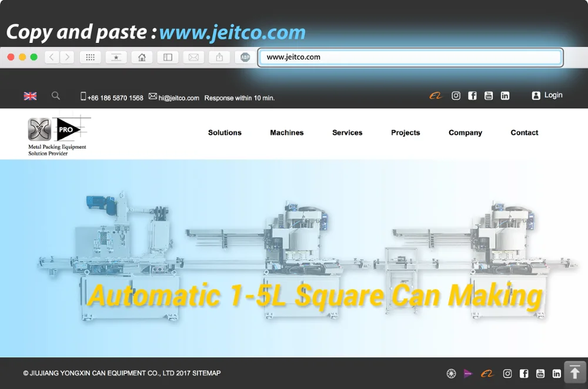
Task: Click the browser forward arrow button
Action: pyautogui.click(x=67, y=57)
